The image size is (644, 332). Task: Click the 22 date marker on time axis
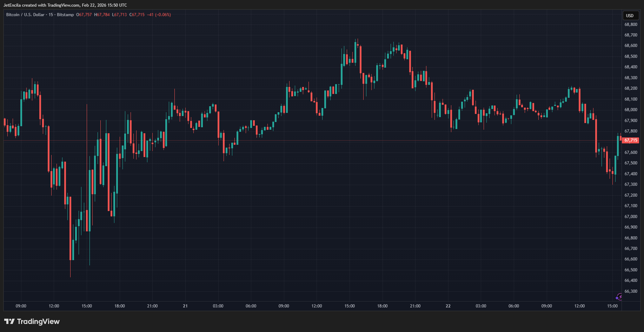(x=448, y=306)
